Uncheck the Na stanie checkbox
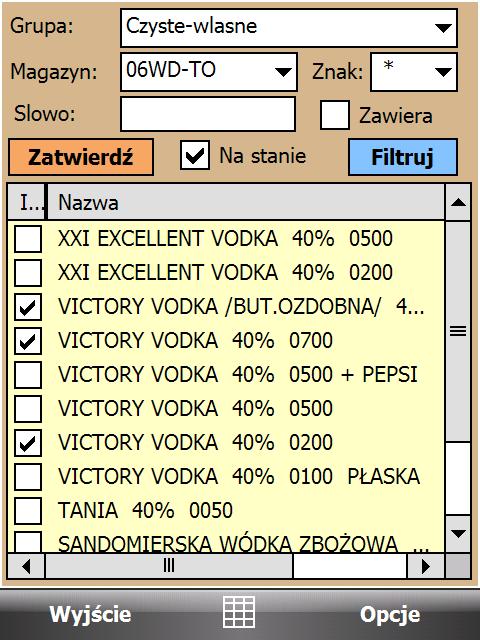 pos(195,155)
